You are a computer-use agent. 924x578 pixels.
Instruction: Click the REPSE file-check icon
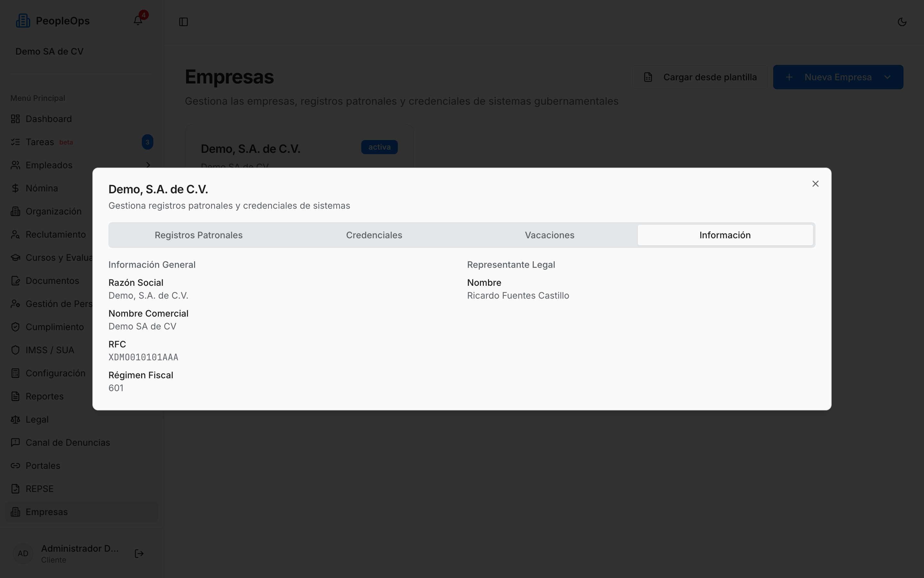point(15,489)
